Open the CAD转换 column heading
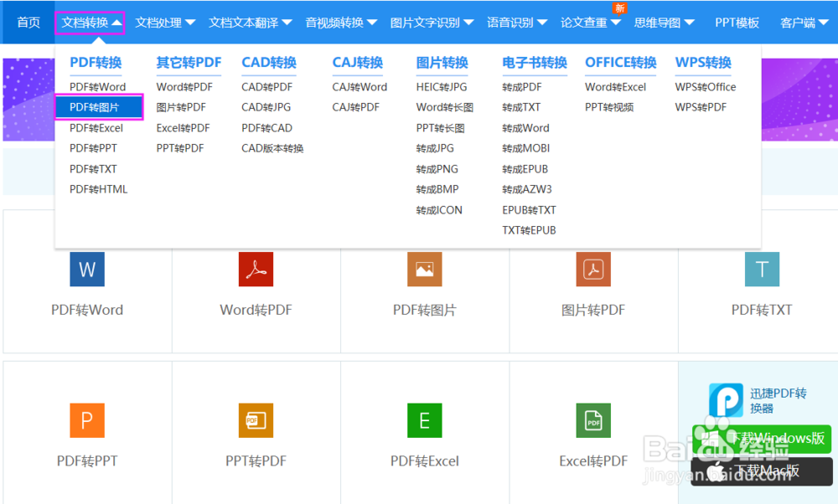838x504 pixels. (x=269, y=63)
